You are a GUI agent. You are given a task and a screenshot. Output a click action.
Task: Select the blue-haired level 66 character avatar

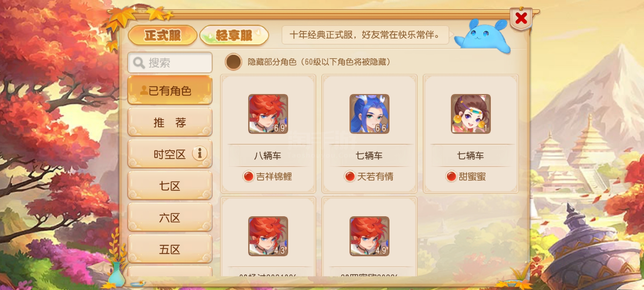[369, 114]
